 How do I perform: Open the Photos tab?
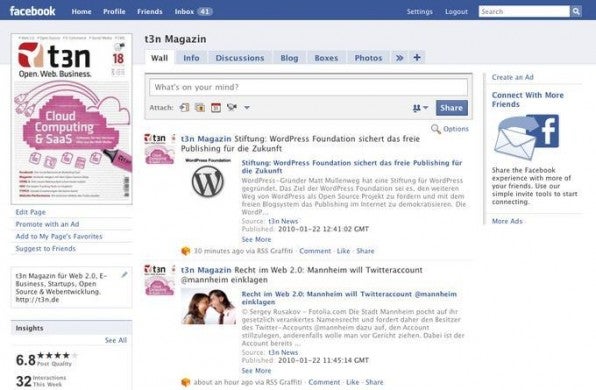coord(368,58)
